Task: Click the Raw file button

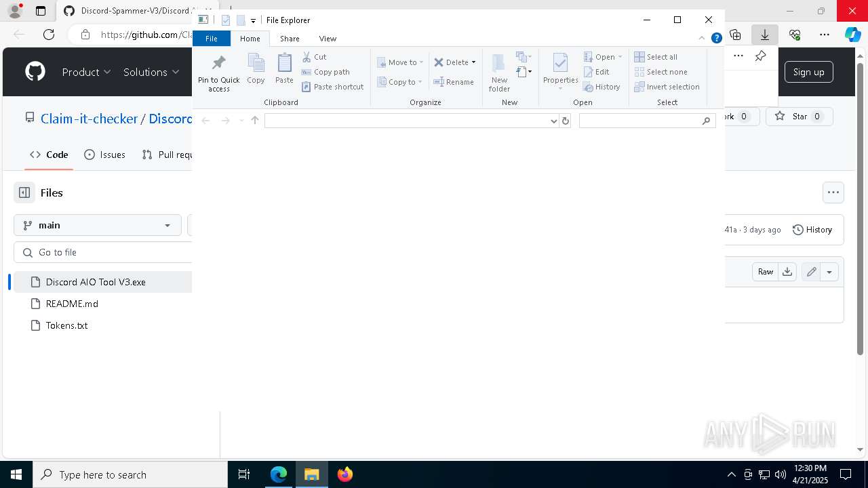Action: [765, 272]
